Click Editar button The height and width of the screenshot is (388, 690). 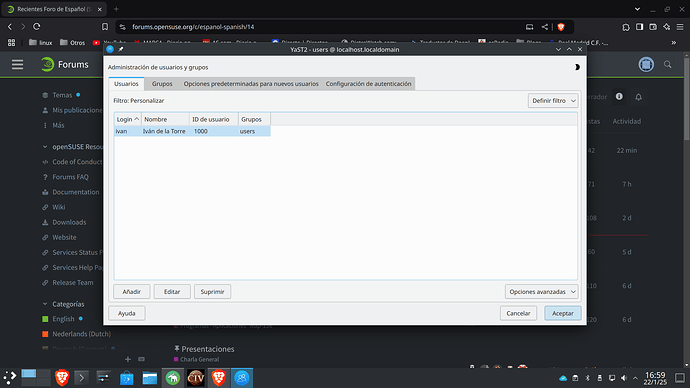tap(172, 292)
